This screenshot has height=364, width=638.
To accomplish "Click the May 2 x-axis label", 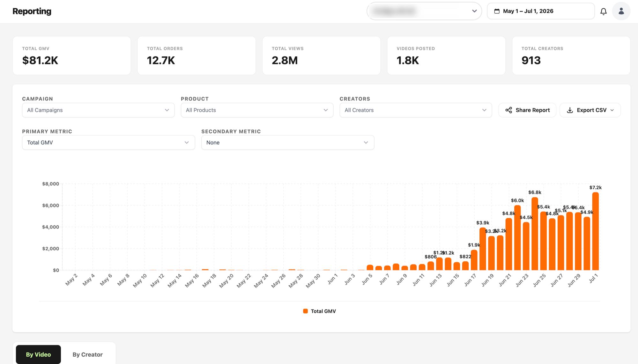I will click(x=71, y=280).
